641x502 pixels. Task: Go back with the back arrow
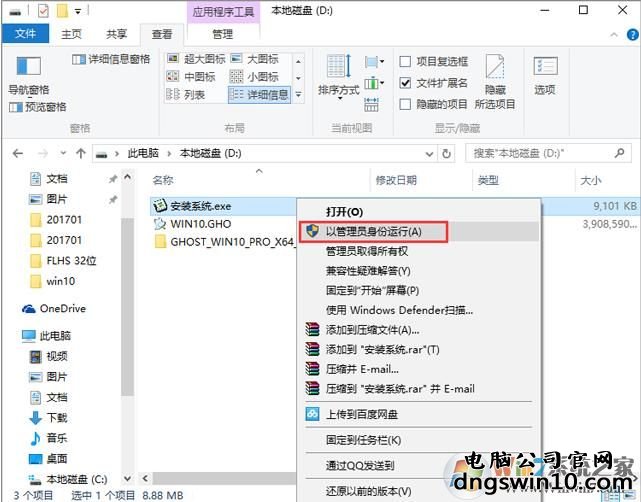click(x=18, y=154)
